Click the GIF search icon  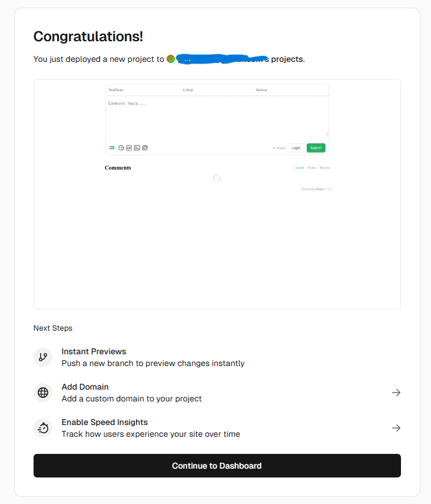pyautogui.click(x=129, y=148)
